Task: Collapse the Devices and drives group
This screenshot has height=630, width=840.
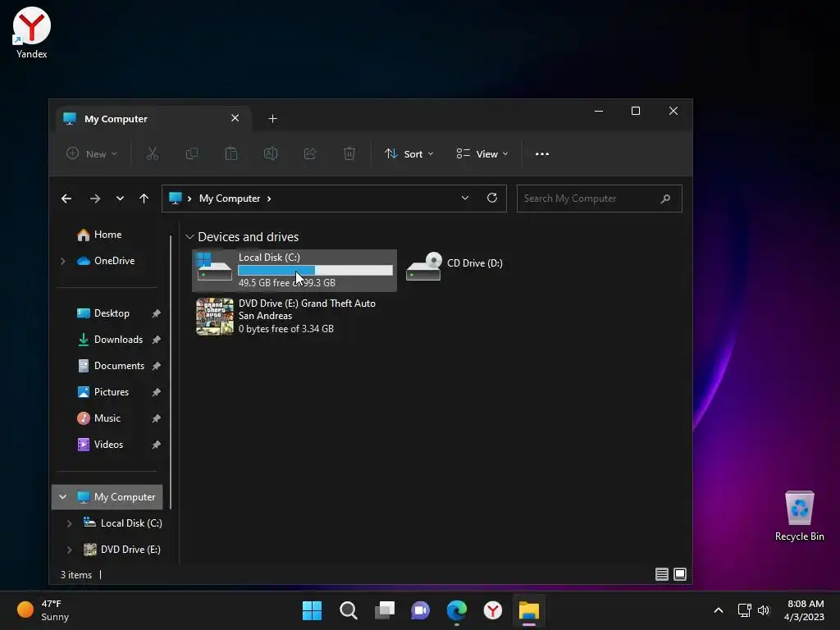Action: [189, 237]
